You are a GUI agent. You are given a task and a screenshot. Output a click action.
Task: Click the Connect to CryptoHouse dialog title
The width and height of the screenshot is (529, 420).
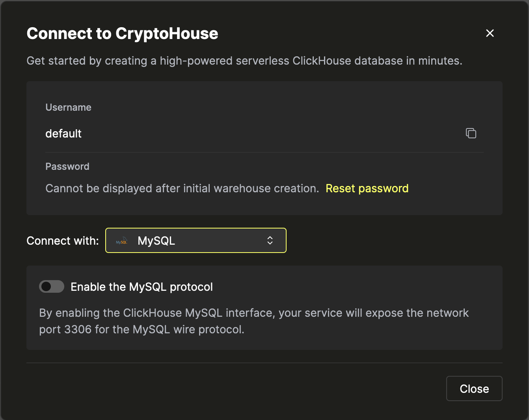[x=122, y=33]
